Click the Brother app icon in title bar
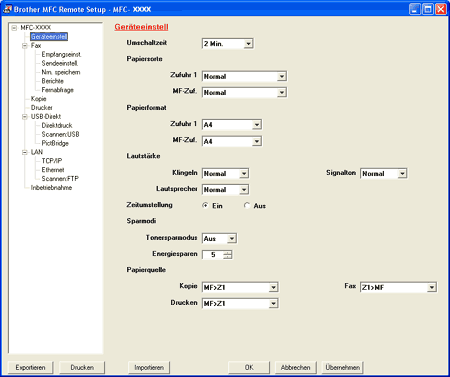 pos(8,9)
